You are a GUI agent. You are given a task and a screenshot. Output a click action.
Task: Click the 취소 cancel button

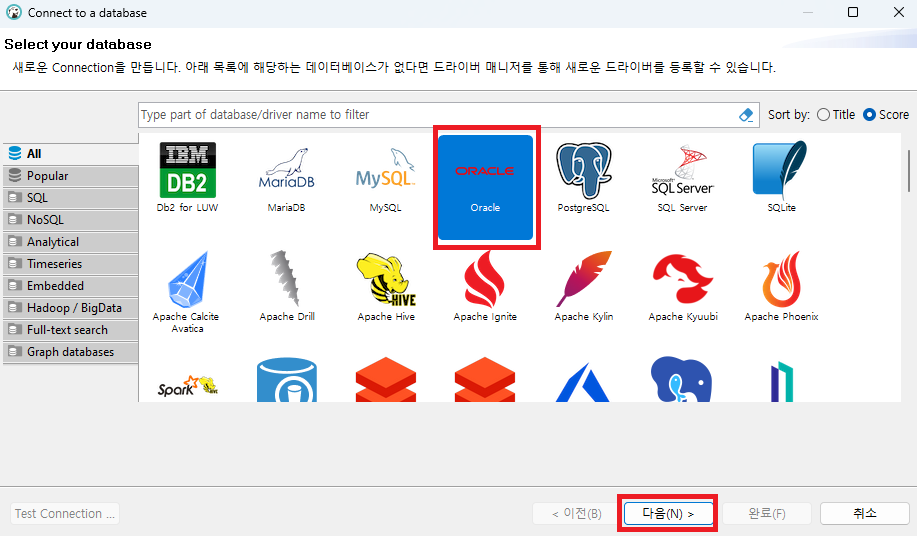coord(864,514)
